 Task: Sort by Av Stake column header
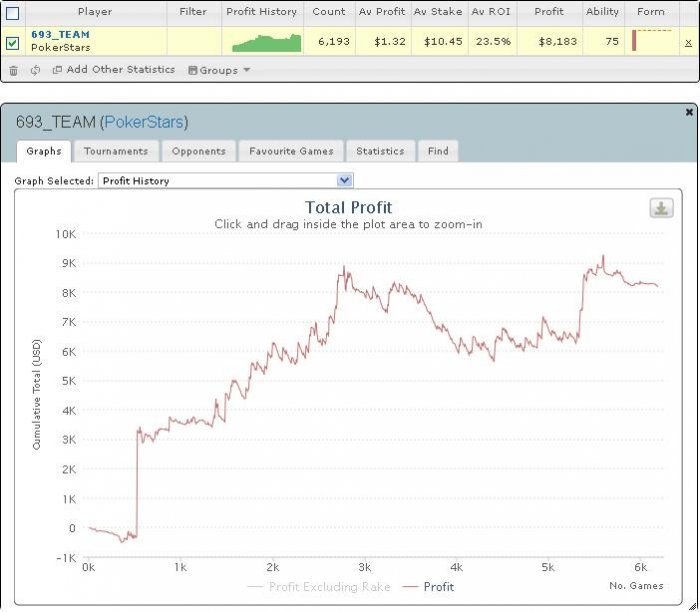[x=438, y=12]
